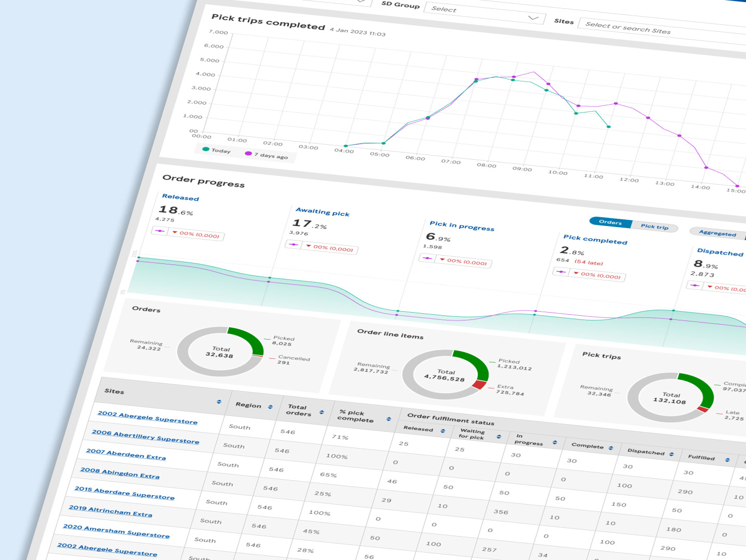Image resolution: width=746 pixels, height=560 pixels.
Task: Click the 28% pick complete cell
Action: [x=305, y=550]
